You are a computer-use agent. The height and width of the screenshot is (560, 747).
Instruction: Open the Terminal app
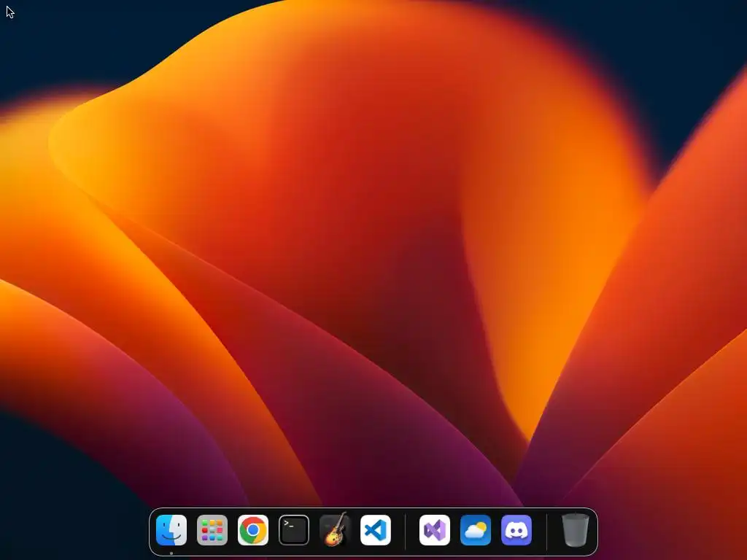(294, 530)
